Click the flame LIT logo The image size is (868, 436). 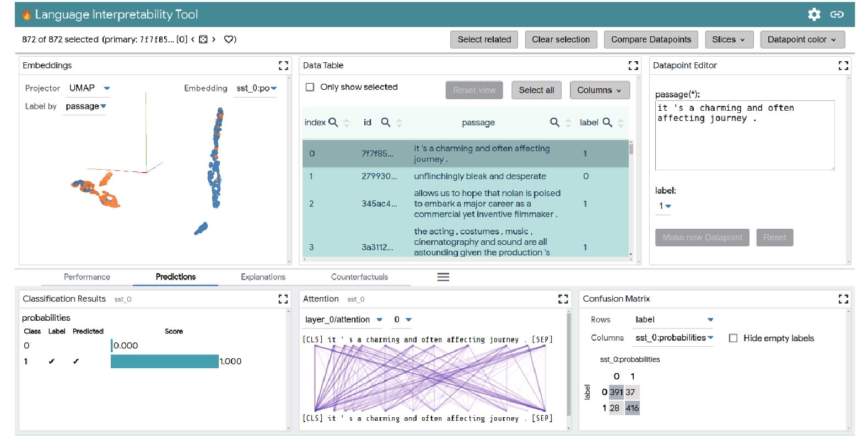(x=26, y=14)
